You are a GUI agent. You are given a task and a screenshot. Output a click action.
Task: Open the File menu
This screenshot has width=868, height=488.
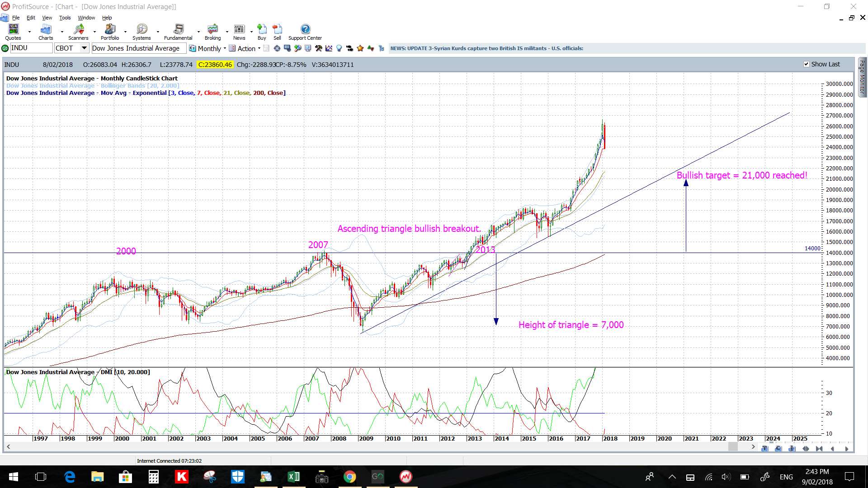[x=16, y=18]
